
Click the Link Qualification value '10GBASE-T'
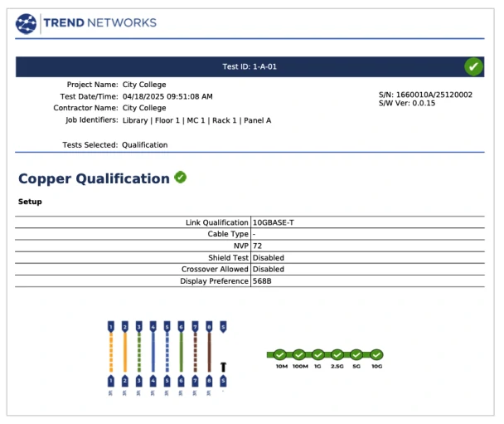[x=274, y=222]
